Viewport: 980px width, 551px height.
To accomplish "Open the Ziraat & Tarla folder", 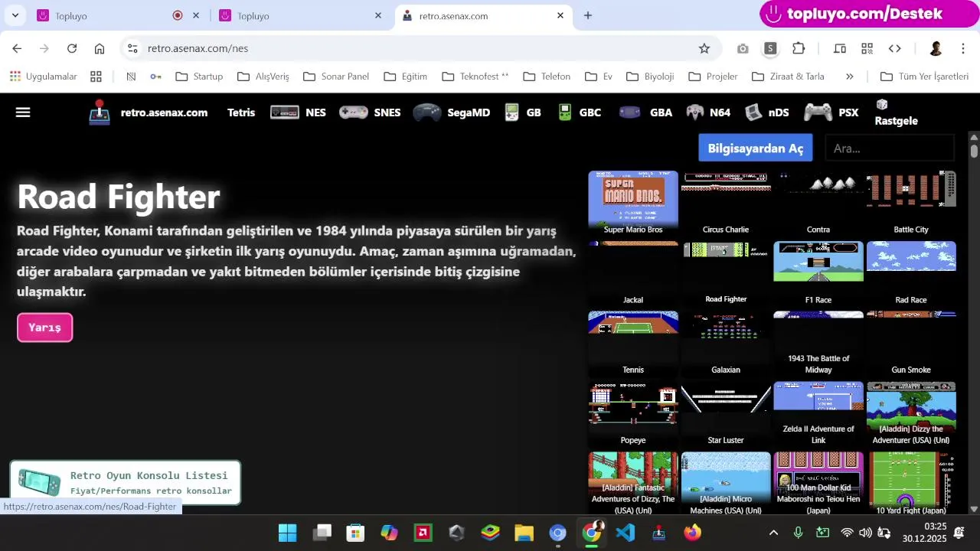I will click(788, 77).
